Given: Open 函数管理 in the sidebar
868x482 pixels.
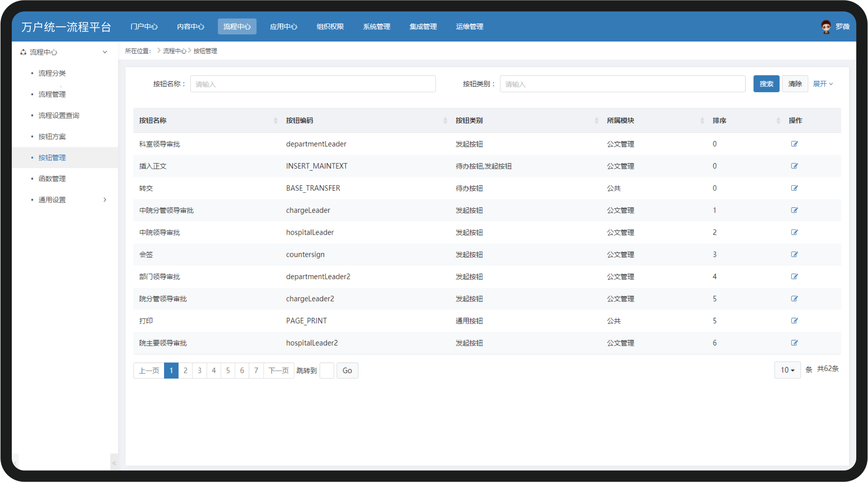Looking at the screenshot, I should [52, 179].
